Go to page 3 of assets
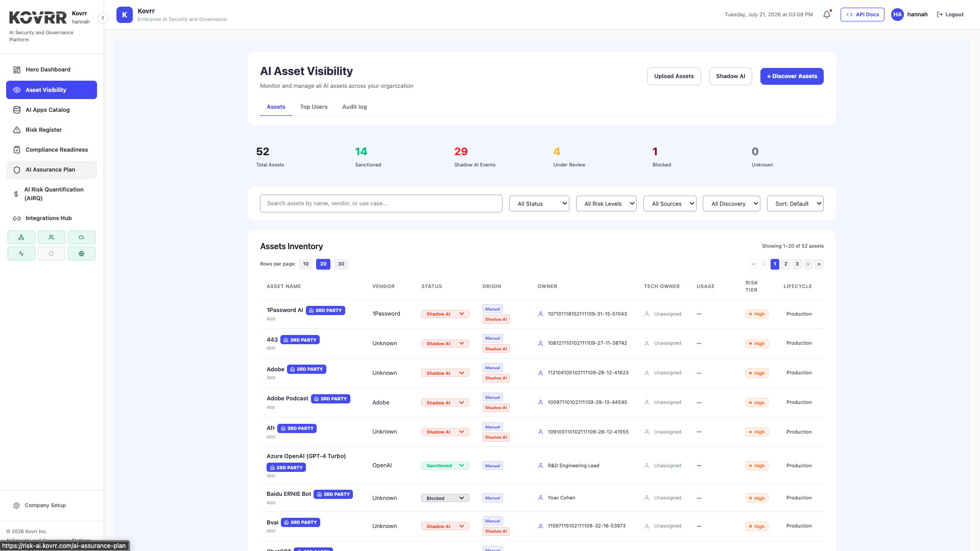Screen dimensions: 980x551 click(797, 264)
